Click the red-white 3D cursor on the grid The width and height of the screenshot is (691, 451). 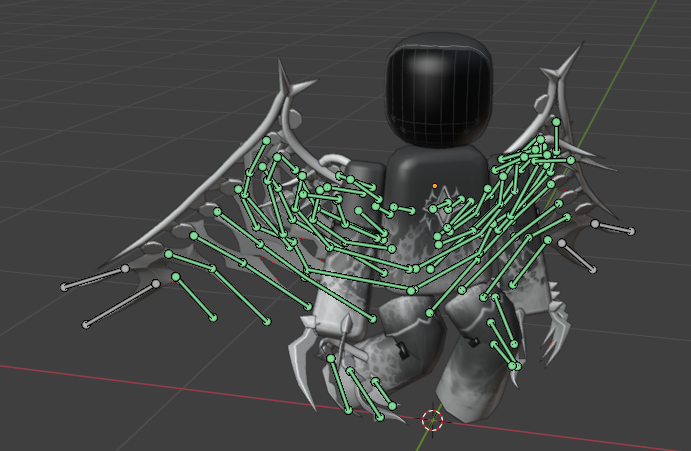(x=432, y=420)
